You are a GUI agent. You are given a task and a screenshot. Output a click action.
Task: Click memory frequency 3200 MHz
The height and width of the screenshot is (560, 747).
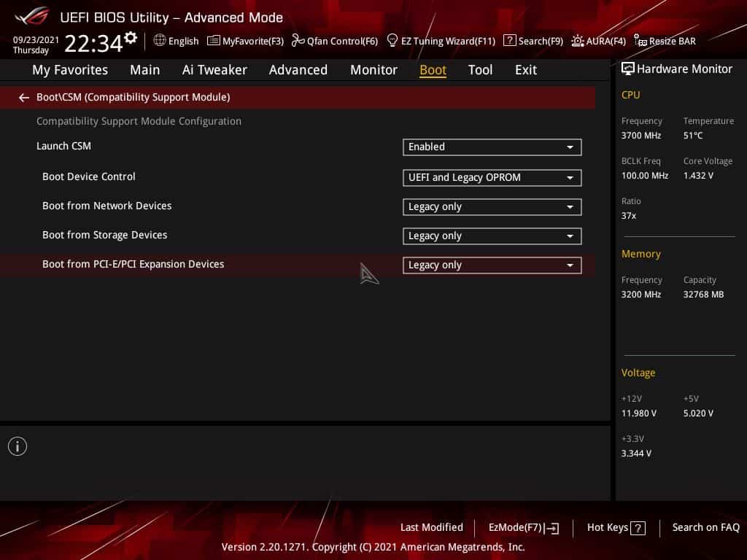(640, 295)
